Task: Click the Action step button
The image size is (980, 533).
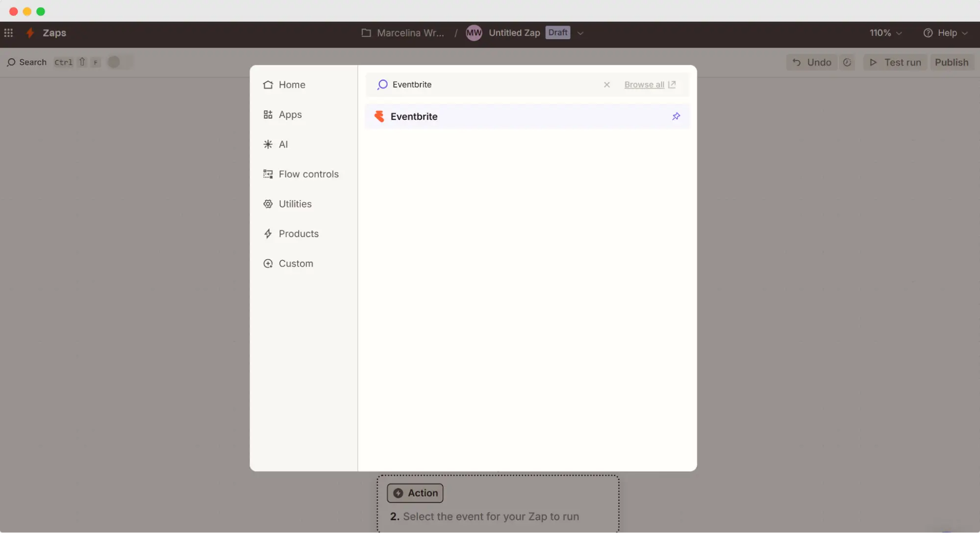Action: tap(415, 493)
